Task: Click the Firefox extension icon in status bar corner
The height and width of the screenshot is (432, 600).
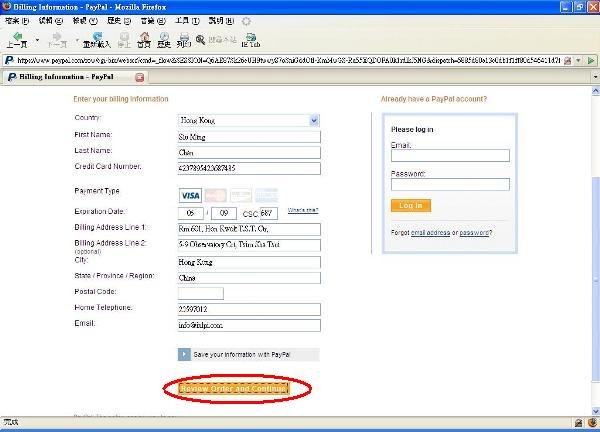Action: (592, 422)
